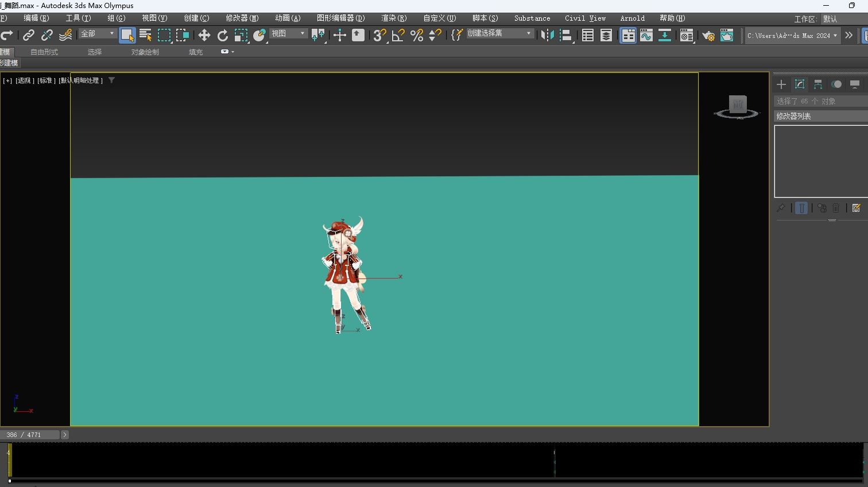Toggle the Angle Snap icon
Image resolution: width=868 pixels, height=487 pixels.
coord(398,36)
